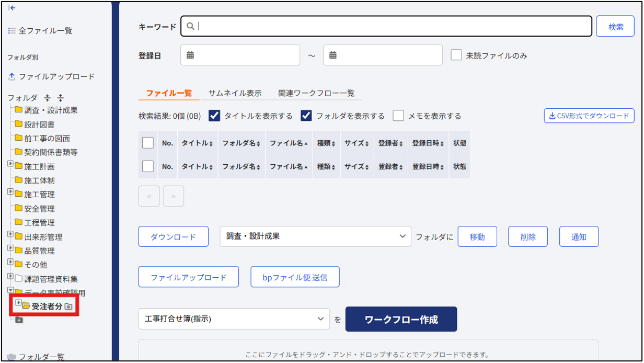Check メモを表示する
Screen dimensions: 644x363
398,116
